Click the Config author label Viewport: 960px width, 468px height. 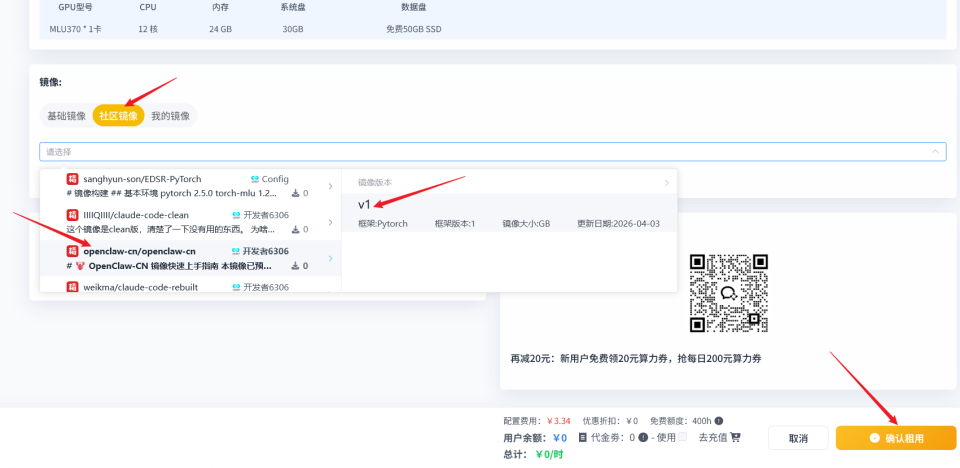[x=275, y=179]
